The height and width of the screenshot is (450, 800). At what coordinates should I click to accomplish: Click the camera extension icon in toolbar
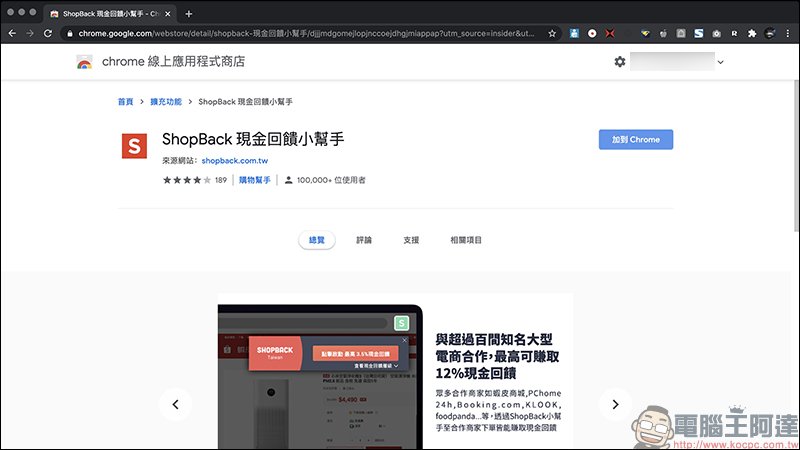click(x=716, y=33)
